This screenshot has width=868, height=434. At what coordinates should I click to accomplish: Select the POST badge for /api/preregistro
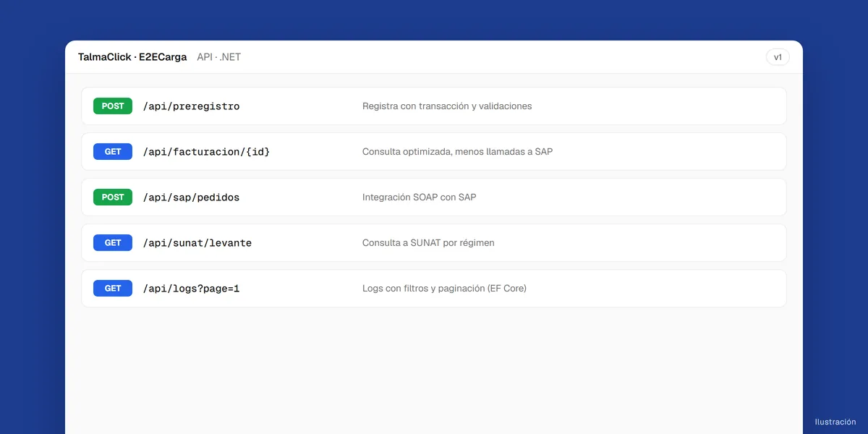tap(113, 106)
